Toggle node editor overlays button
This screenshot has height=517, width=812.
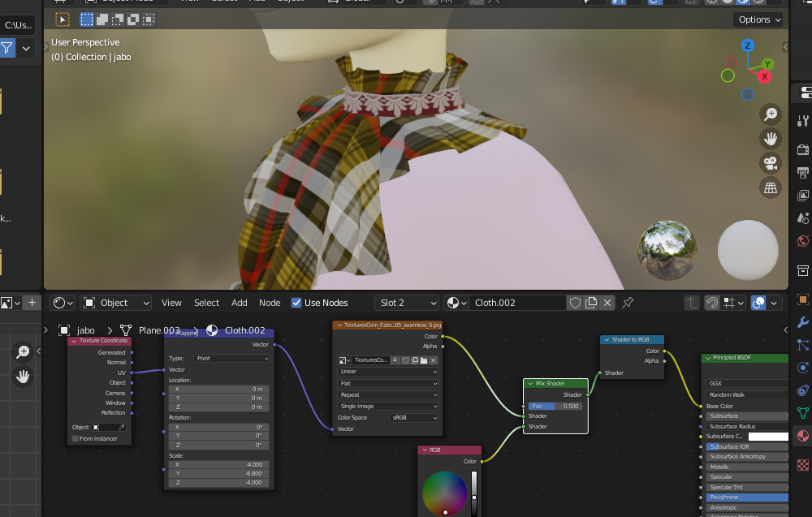click(758, 303)
